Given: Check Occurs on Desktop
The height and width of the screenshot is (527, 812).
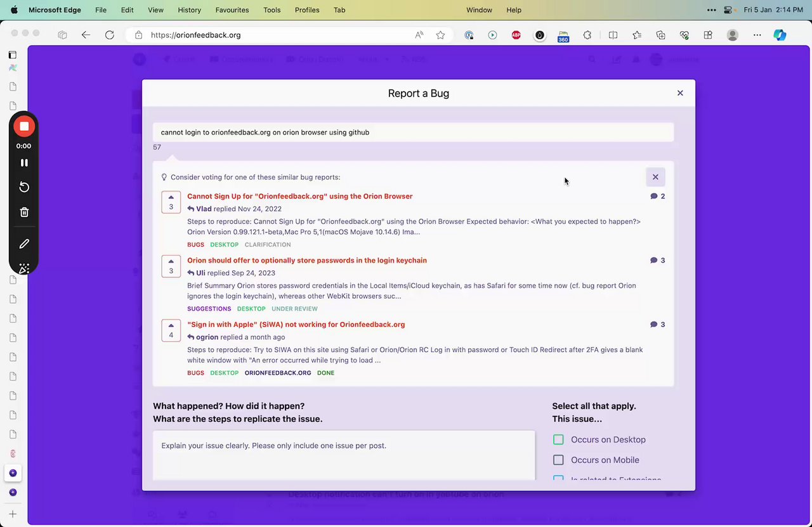Looking at the screenshot, I should (x=558, y=439).
